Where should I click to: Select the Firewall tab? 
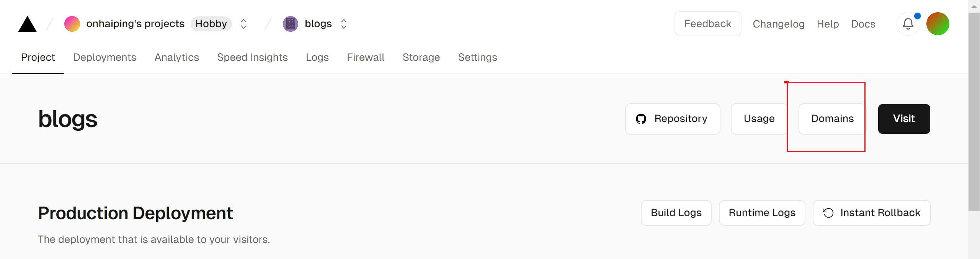click(x=366, y=57)
